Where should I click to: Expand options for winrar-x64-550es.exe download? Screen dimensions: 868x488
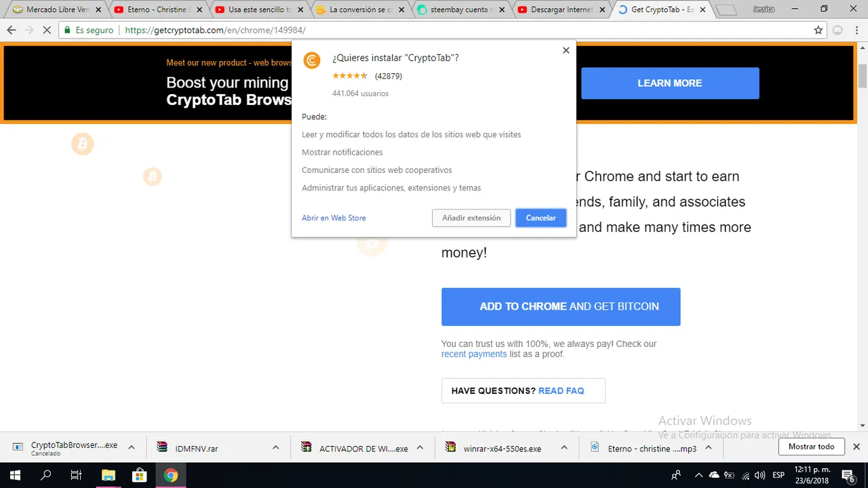(564, 447)
